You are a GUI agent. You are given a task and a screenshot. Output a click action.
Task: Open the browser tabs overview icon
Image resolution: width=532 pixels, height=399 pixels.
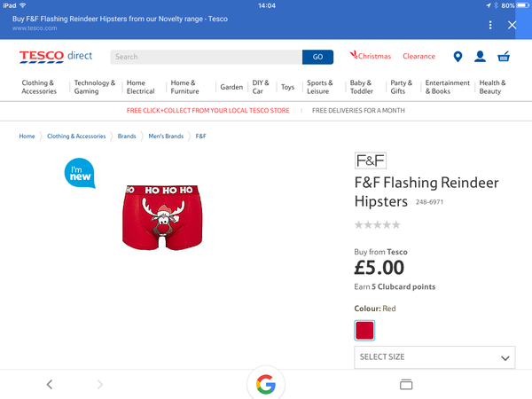coord(406,385)
